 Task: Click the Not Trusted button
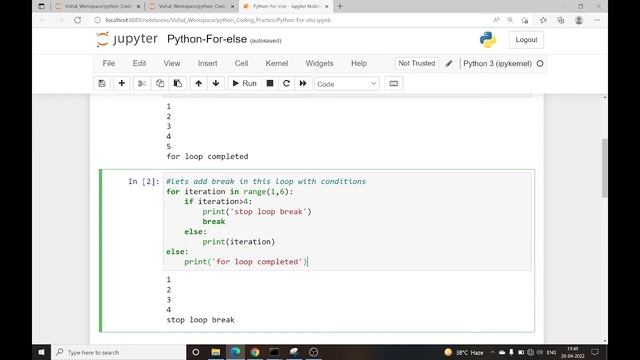417,63
